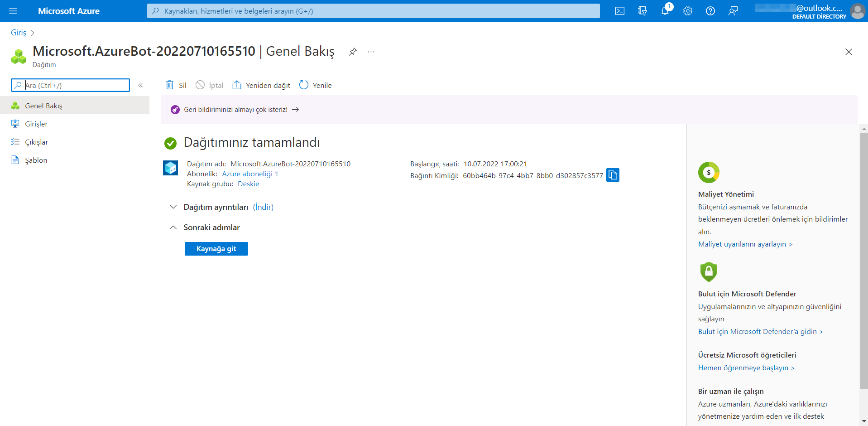Open the portal hamburger menu

tap(13, 11)
